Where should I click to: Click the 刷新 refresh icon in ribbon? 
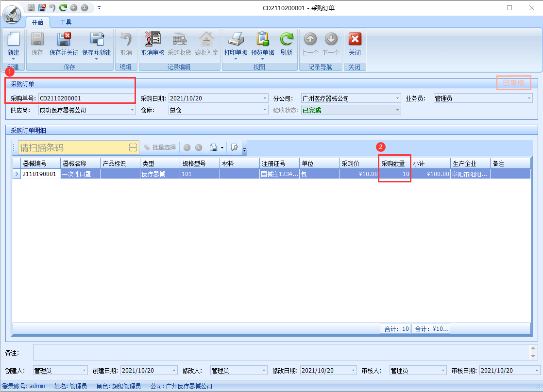click(x=287, y=39)
